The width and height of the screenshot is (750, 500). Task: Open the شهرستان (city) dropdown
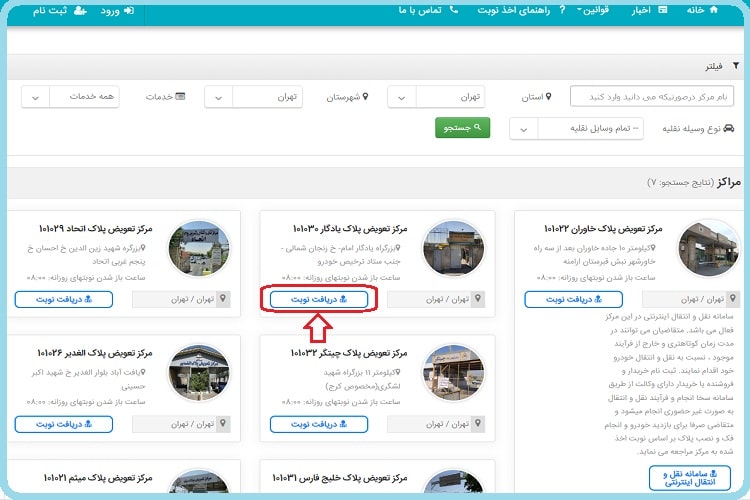click(253, 97)
